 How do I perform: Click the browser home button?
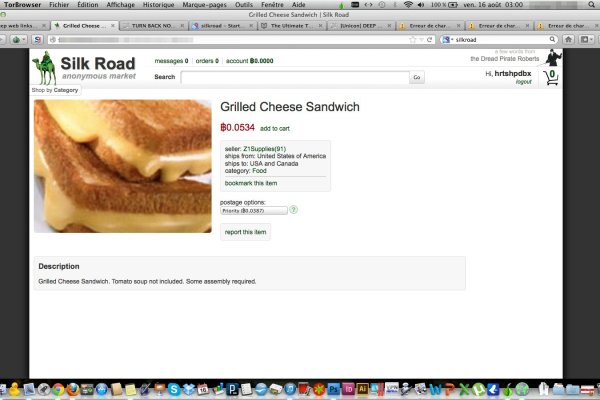(569, 39)
